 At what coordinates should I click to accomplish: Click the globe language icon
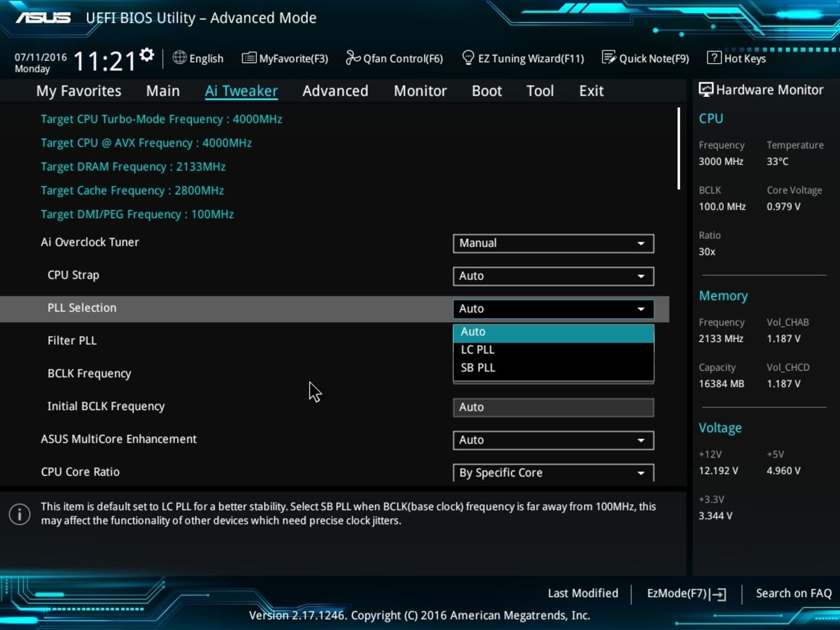tap(179, 57)
